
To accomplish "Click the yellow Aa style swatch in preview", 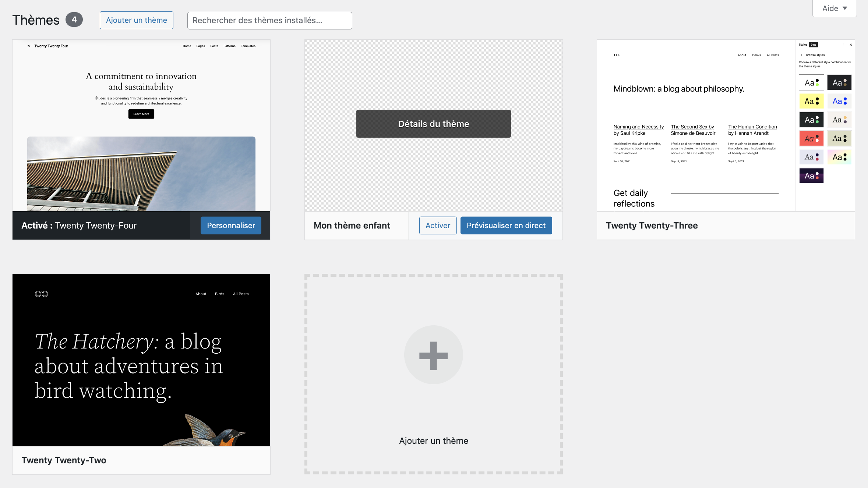I will pos(811,101).
